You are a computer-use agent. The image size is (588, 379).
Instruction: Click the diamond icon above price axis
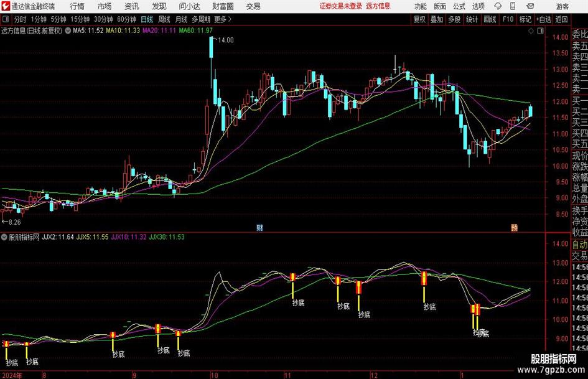pyautogui.click(x=531, y=30)
